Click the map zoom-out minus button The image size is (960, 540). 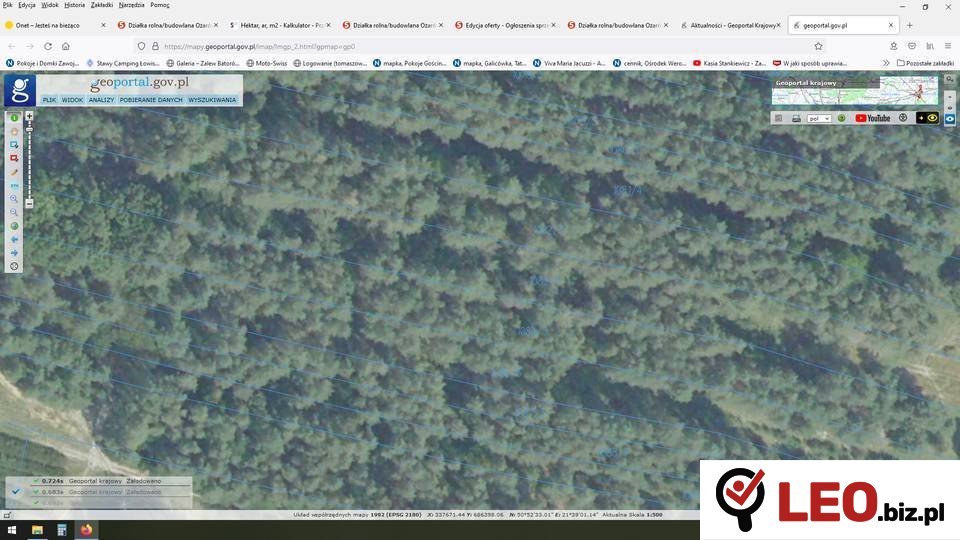tap(29, 203)
